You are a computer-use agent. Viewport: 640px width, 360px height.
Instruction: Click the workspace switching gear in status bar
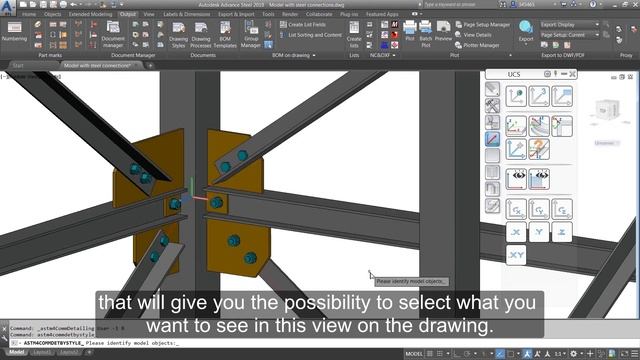(x=573, y=353)
